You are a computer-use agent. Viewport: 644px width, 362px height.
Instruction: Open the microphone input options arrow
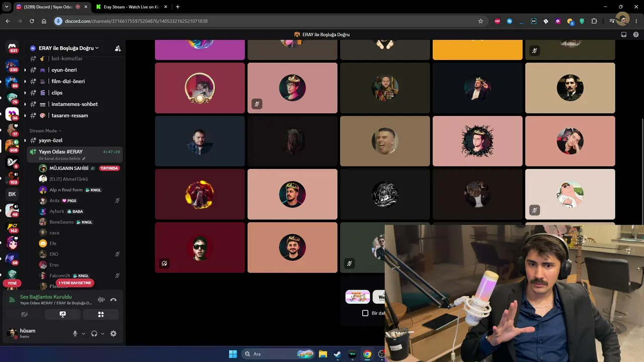coord(84,333)
